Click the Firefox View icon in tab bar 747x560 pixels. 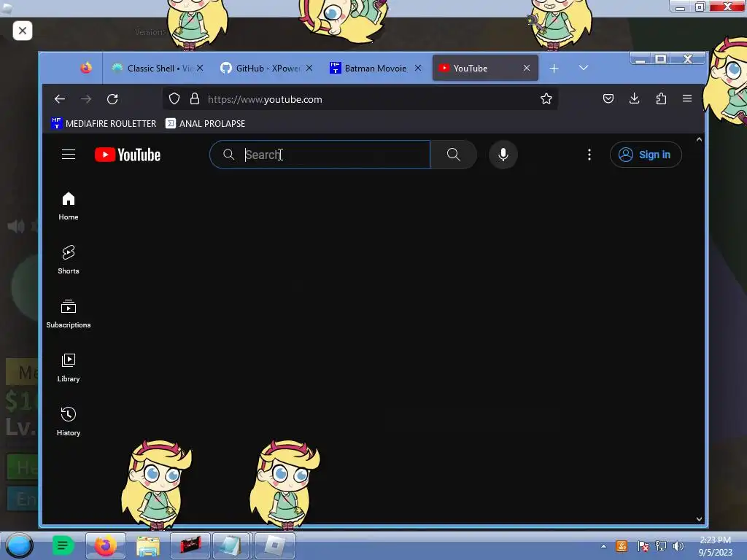point(86,68)
